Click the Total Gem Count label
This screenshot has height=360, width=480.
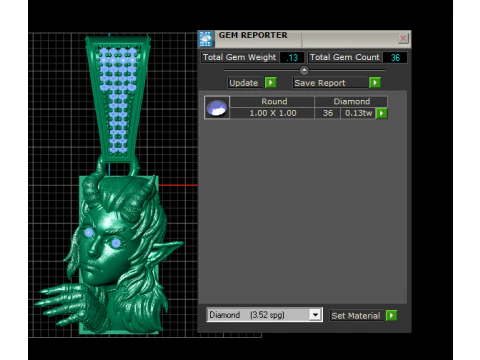[x=345, y=57]
